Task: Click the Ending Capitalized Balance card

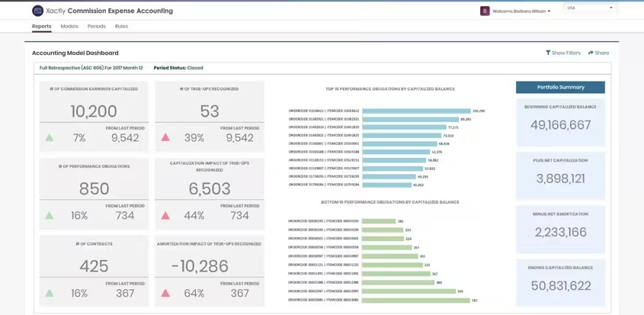Action: click(x=560, y=282)
